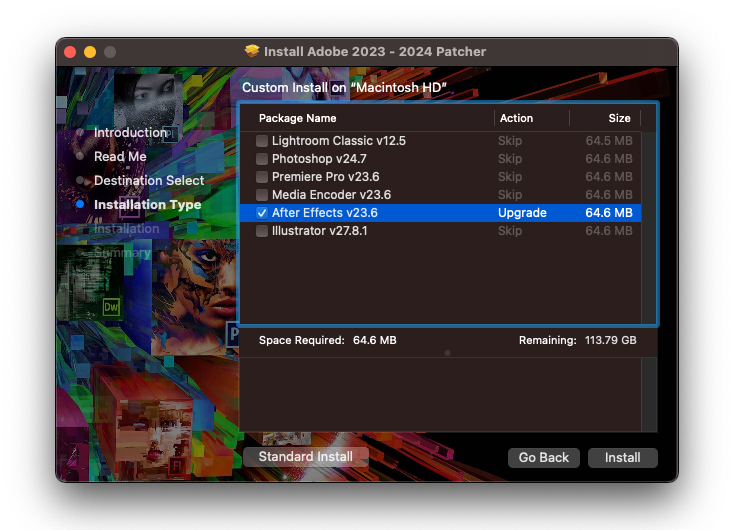The width and height of the screenshot is (734, 530).
Task: Select the Photoshop v24.7 row name
Action: click(x=319, y=159)
